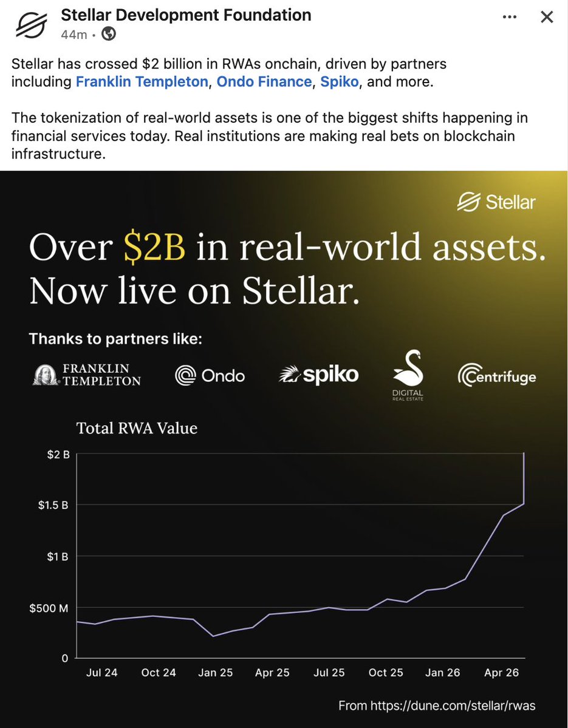Image resolution: width=568 pixels, height=728 pixels.
Task: Click the yellow $2B headline text
Action: tap(154, 248)
